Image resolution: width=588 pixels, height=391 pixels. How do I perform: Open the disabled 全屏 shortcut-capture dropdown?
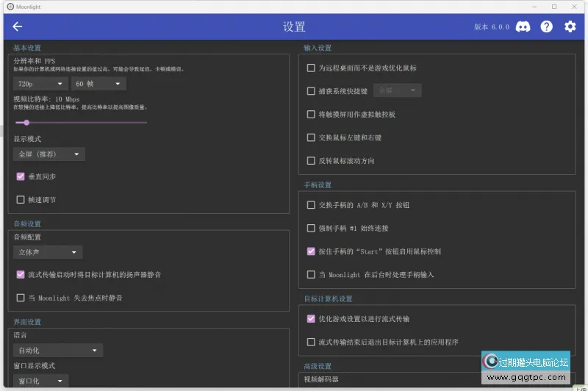pyautogui.click(x=398, y=90)
